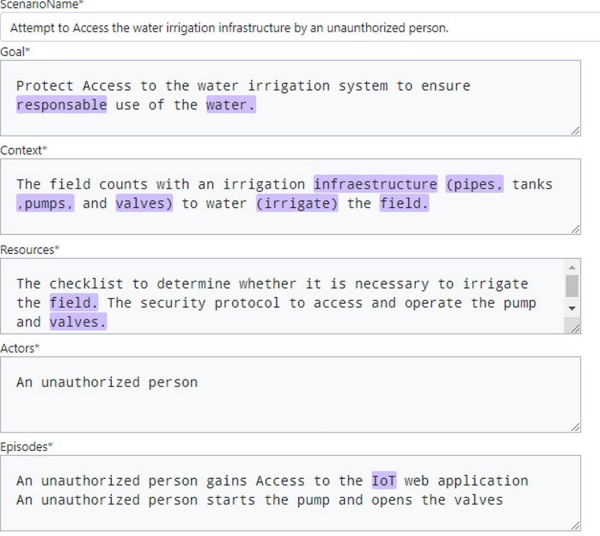
Task: Click the highlighted "water." word in Goal
Action: click(231, 105)
